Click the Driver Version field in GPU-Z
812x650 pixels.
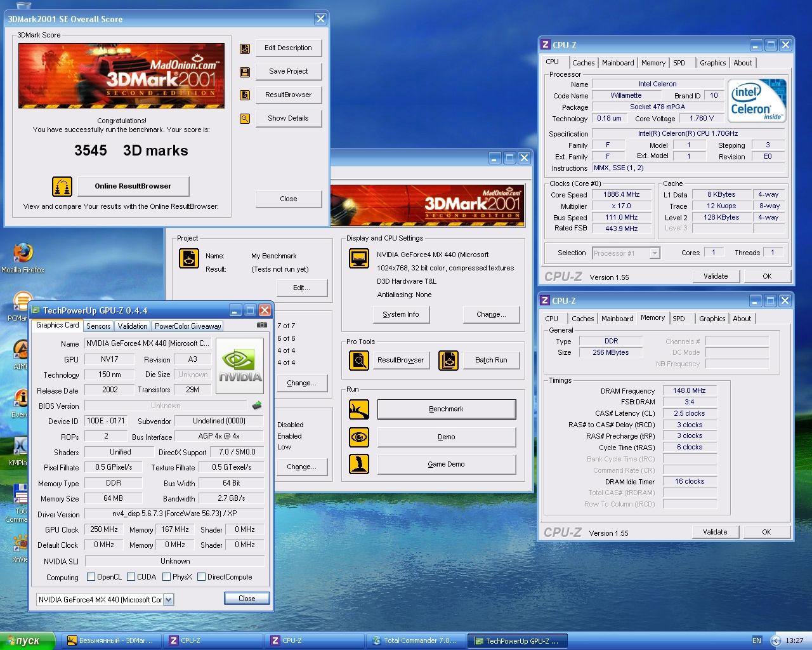174,514
